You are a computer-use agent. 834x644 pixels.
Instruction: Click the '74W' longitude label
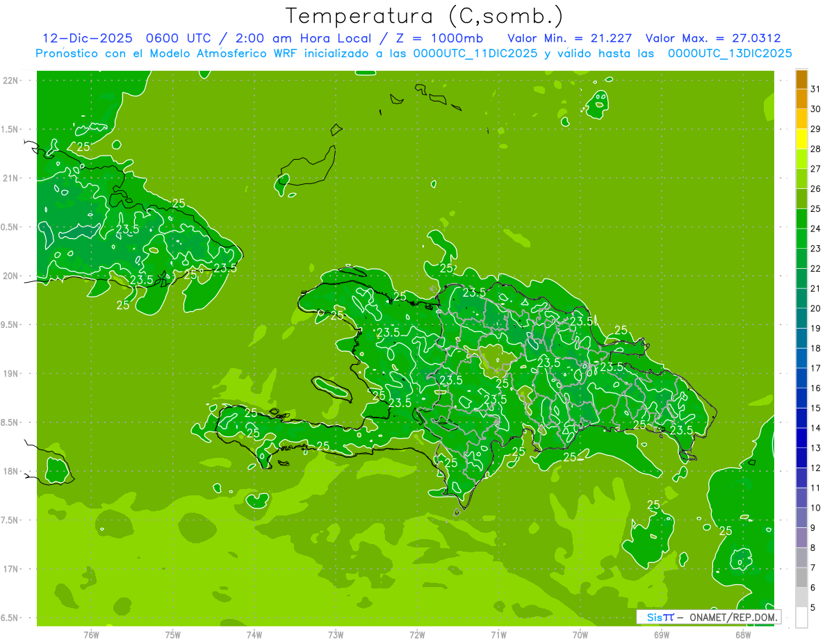tap(254, 635)
